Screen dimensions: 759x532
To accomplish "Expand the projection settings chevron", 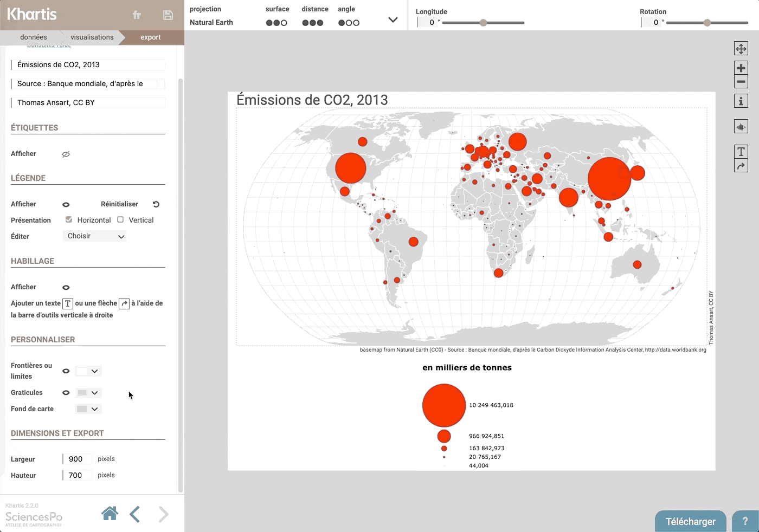I will point(393,20).
